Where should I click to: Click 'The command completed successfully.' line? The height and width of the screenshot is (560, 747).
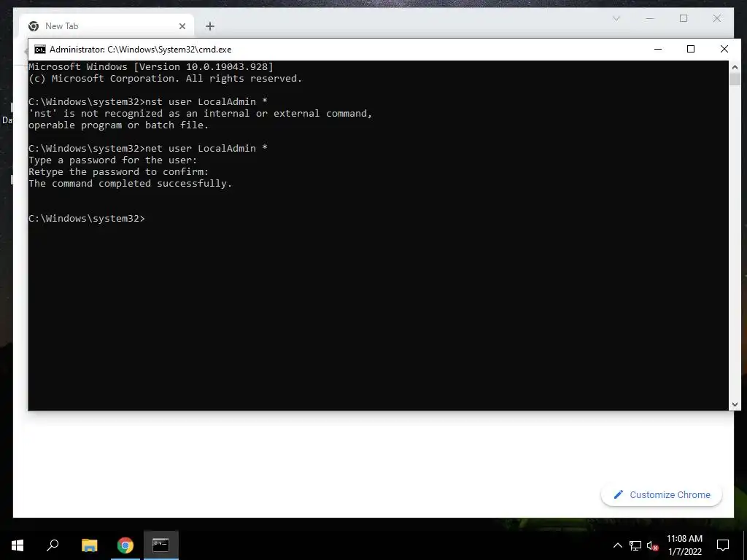click(x=130, y=183)
